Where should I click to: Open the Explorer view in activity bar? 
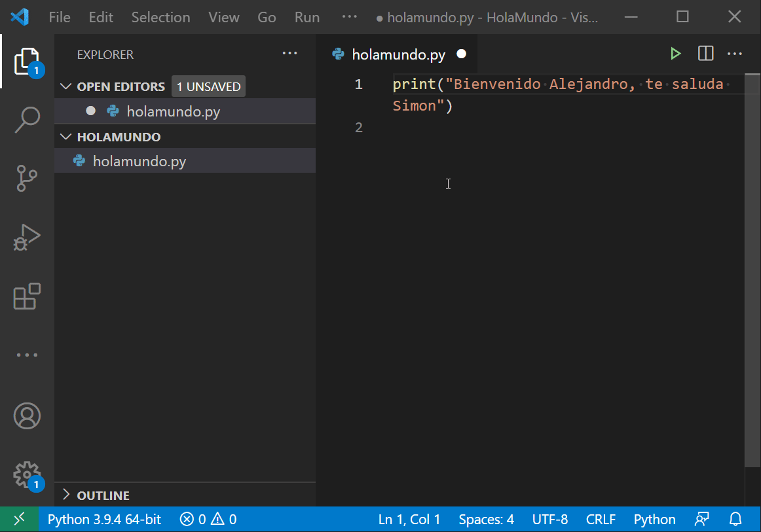click(28, 62)
